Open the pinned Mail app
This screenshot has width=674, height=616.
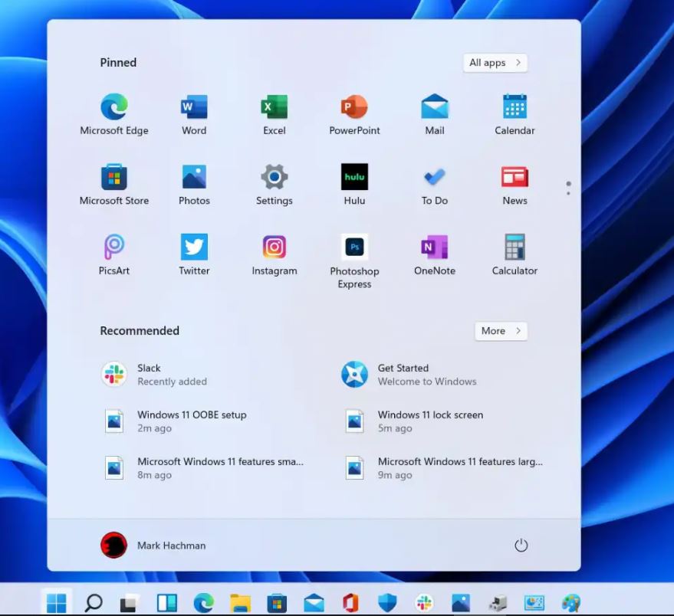click(x=435, y=114)
